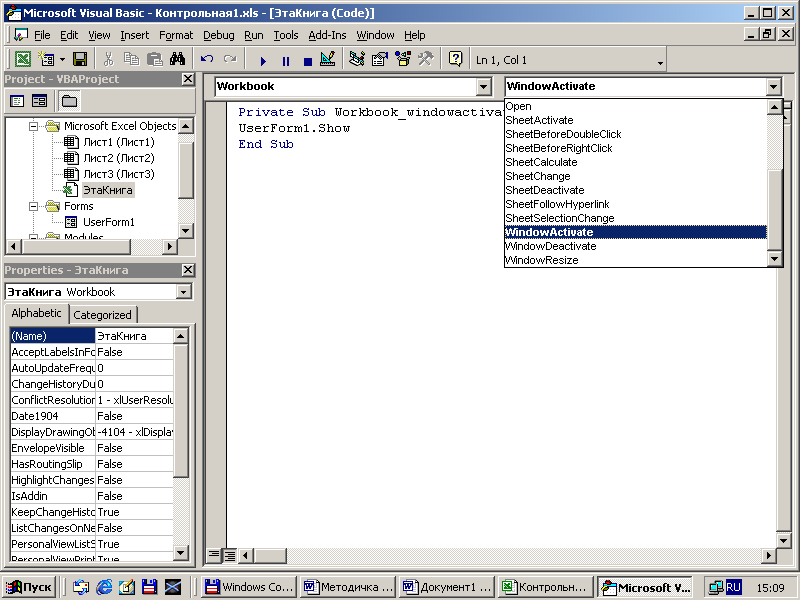Select Лист1 (Лист1) in project tree

(119, 142)
